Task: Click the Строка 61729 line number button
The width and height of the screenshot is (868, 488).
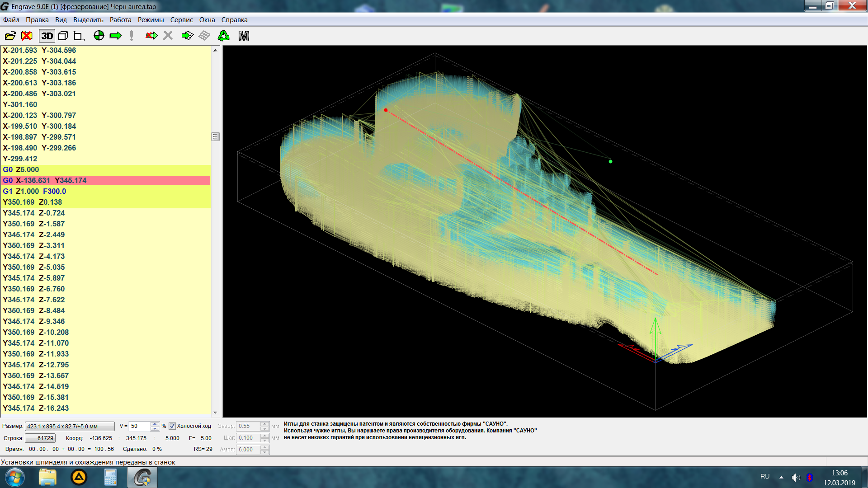Action: [x=41, y=438]
